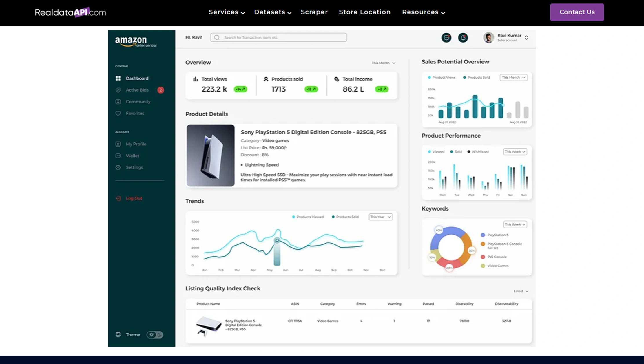Open My Profile in the sidebar
Screen dimensions: 644x364
pos(136,144)
